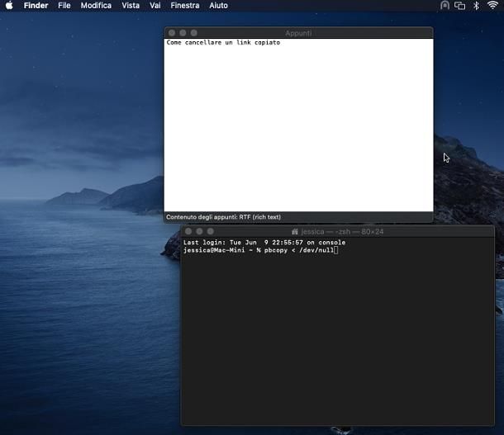Image resolution: width=504 pixels, height=435 pixels.
Task: Zoom the Terminal window
Action: click(211, 232)
